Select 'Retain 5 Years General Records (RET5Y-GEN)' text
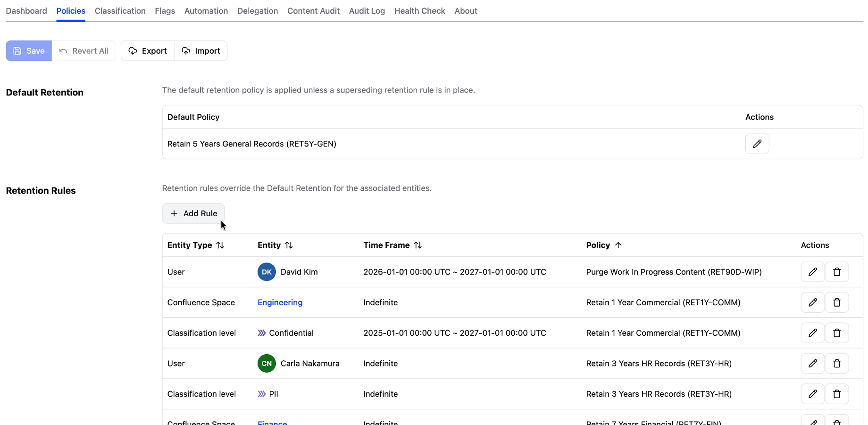Viewport: 868px width, 425px height. click(x=252, y=144)
